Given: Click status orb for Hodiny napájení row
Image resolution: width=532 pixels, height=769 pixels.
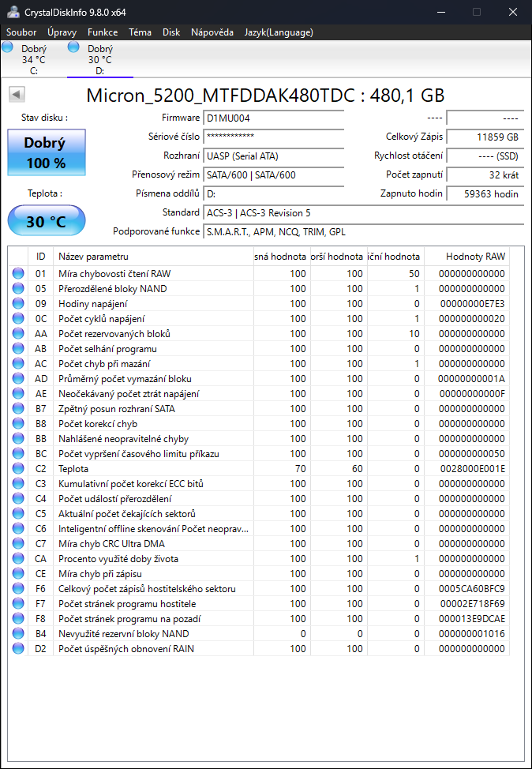Looking at the screenshot, I should [x=18, y=304].
